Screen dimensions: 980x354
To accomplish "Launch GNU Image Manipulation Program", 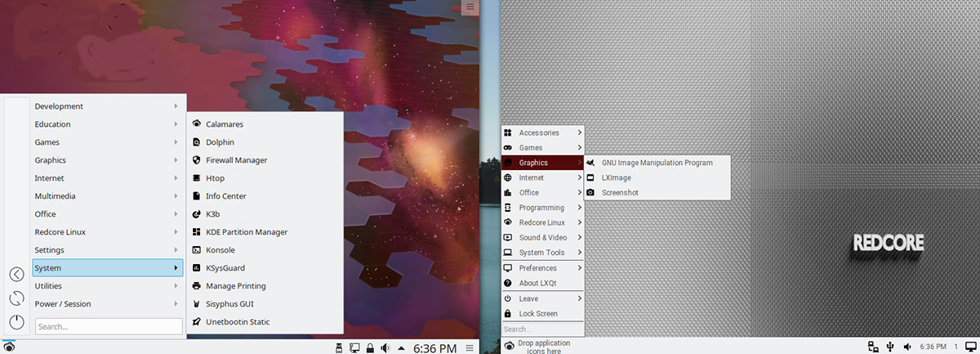I will tap(657, 163).
